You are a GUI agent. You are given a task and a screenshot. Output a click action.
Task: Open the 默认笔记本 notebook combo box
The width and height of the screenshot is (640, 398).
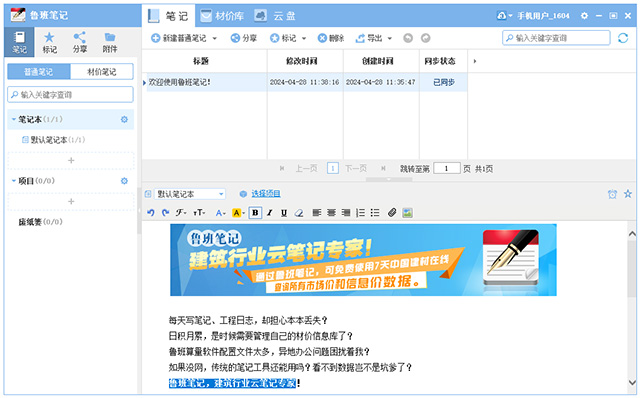[x=190, y=194]
